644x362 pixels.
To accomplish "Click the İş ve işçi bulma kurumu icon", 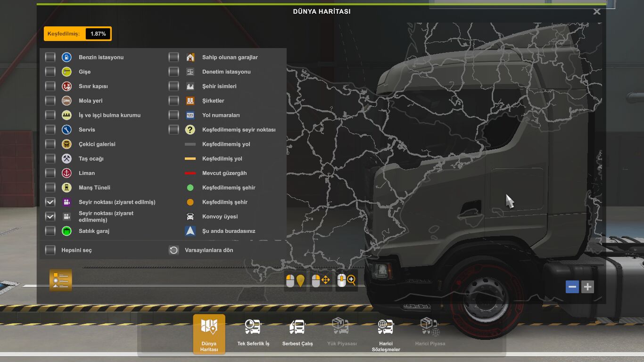I will (66, 115).
